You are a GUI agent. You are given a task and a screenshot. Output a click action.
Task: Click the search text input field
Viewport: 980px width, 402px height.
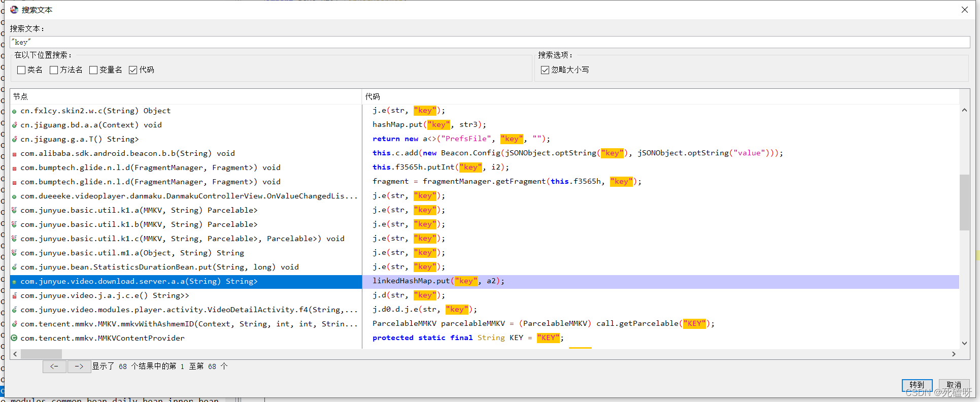[x=490, y=42]
